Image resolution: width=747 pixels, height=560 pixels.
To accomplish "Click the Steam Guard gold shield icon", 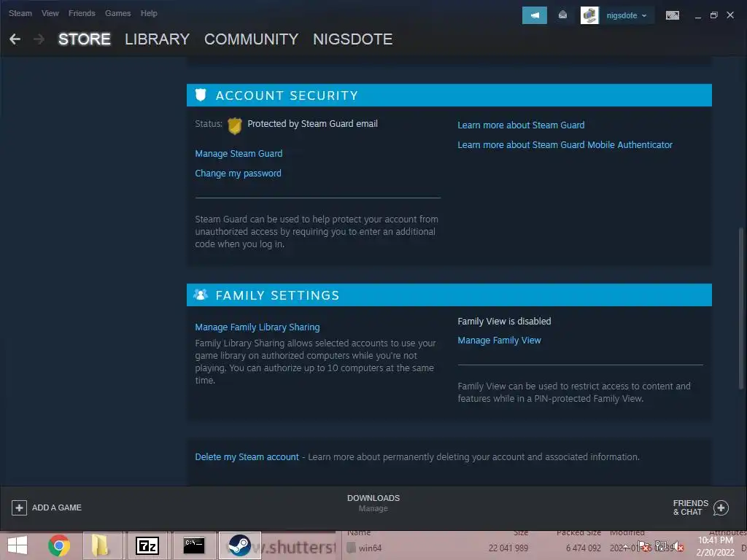I will click(x=234, y=125).
